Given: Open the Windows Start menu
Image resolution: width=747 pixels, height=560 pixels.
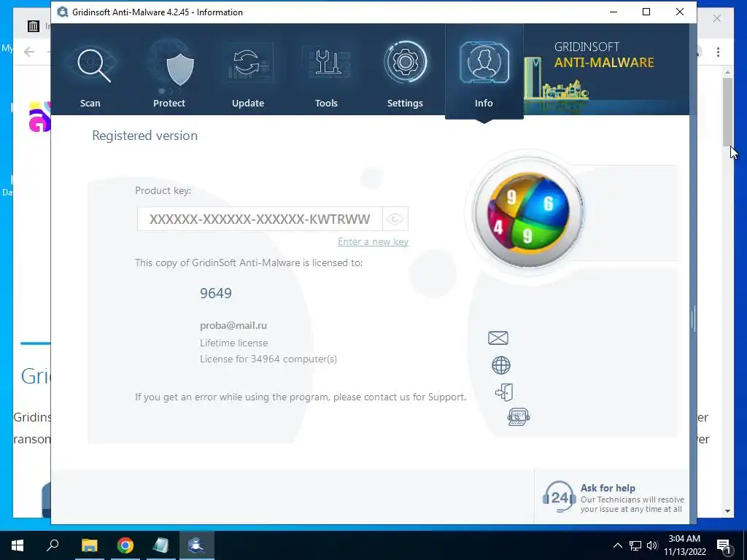Looking at the screenshot, I should point(18,545).
